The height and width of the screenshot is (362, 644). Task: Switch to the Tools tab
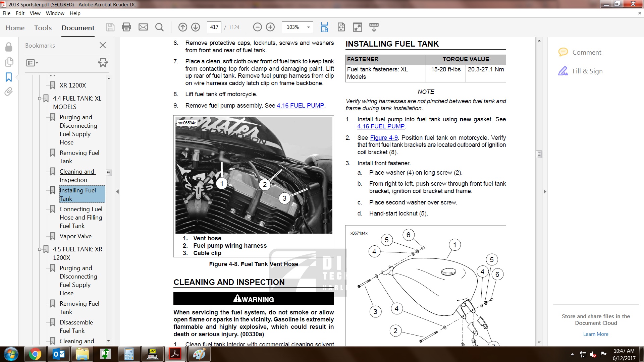[x=43, y=28]
